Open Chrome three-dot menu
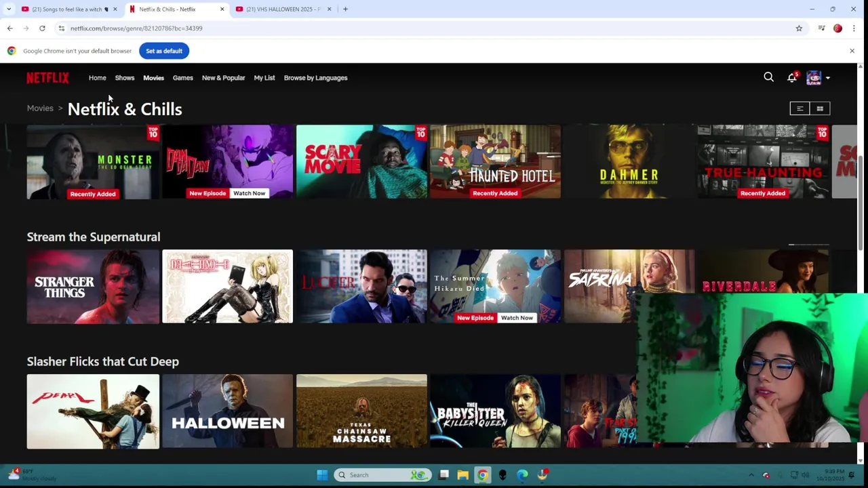This screenshot has height=488, width=868. coord(854,28)
